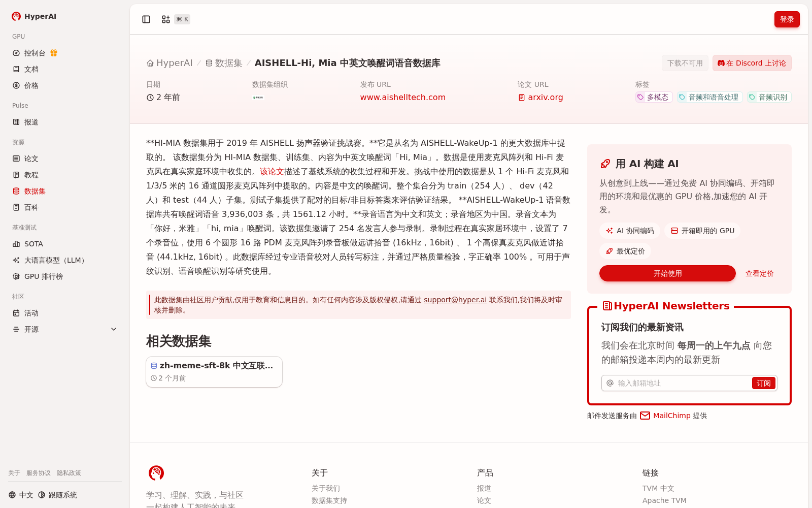
Task: Click 隐私政策 in sidebar footer
Action: (x=69, y=473)
